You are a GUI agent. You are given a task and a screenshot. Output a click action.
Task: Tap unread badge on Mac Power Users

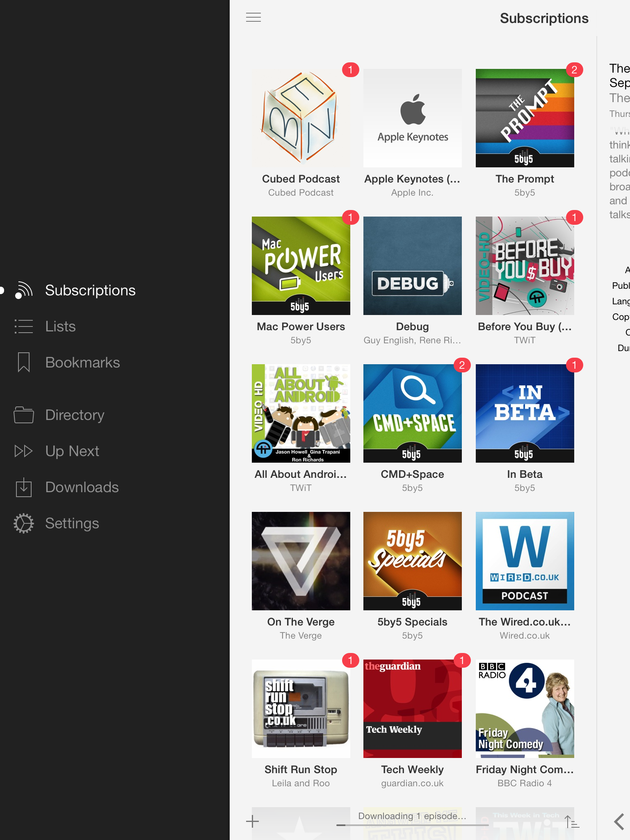350,217
